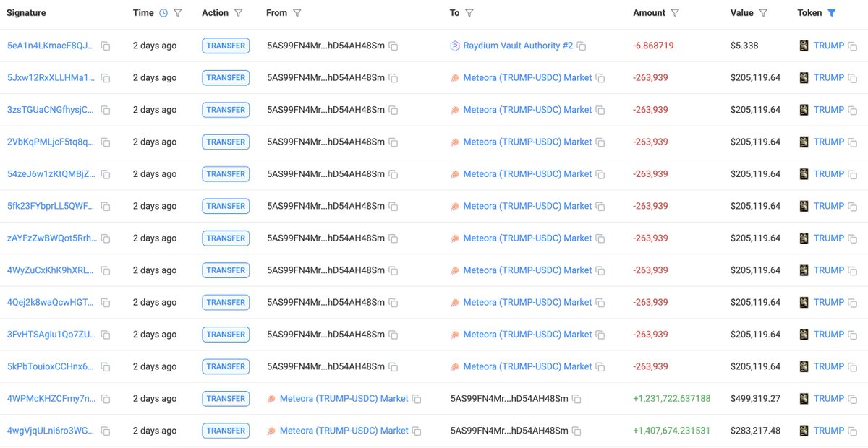Click the Raydium icon beside Raydium Vault Authority #2
This screenshot has width=868, height=448.
click(456, 45)
